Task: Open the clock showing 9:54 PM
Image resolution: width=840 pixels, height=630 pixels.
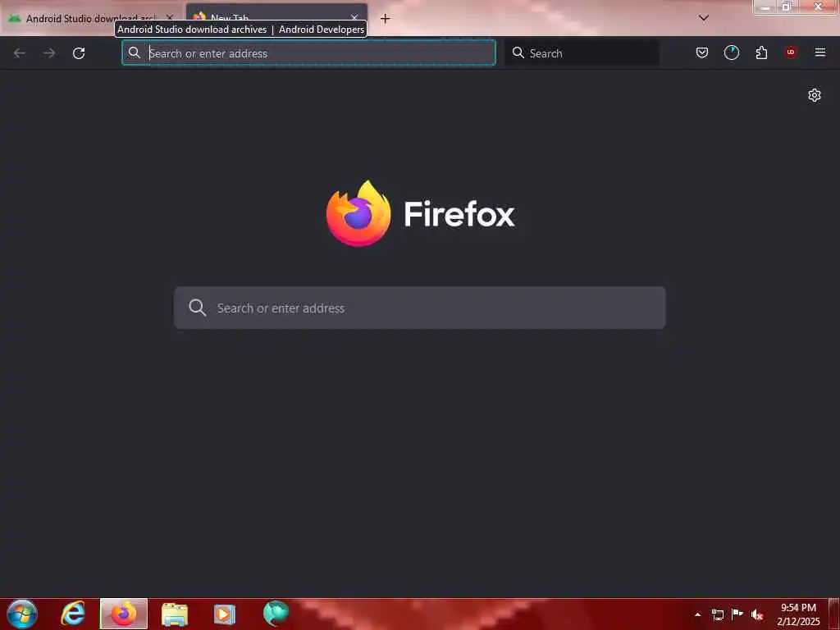Action: click(x=798, y=614)
